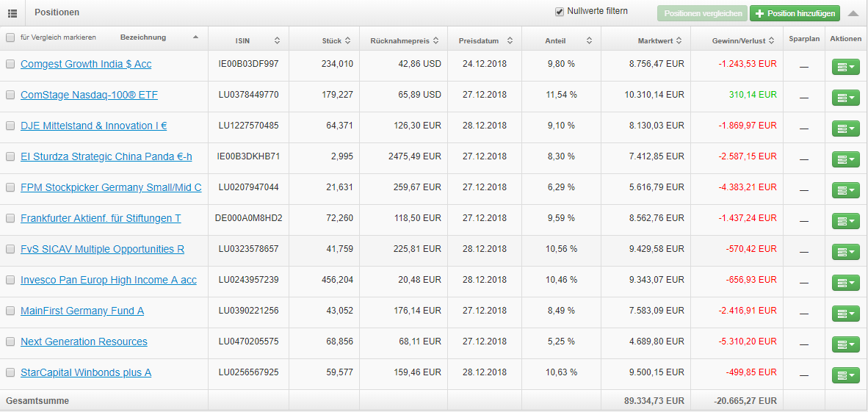Expand actions dropdown for FvS SICAV Multiple Opportunities
This screenshot has height=412, width=868.
coord(846,252)
